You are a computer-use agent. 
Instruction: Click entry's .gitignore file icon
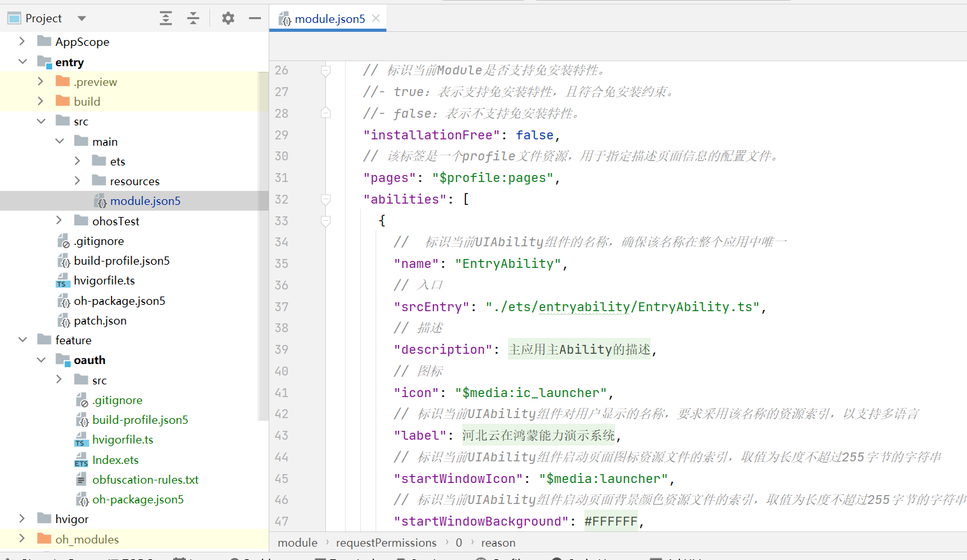(64, 241)
